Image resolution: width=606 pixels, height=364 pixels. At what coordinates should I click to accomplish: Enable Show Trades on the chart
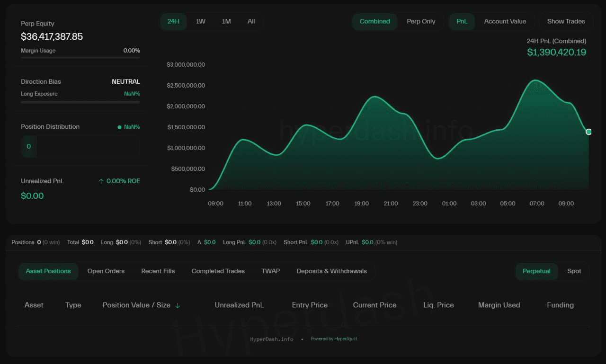566,21
